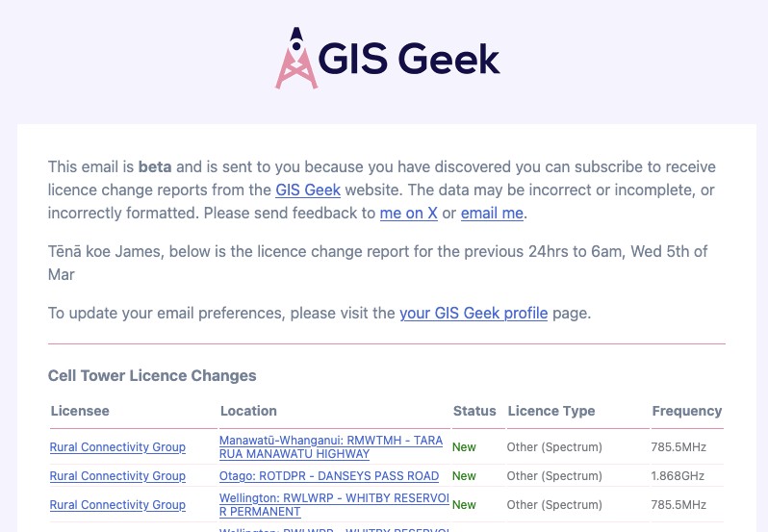Click the Location column header
768x532 pixels.
[248, 411]
